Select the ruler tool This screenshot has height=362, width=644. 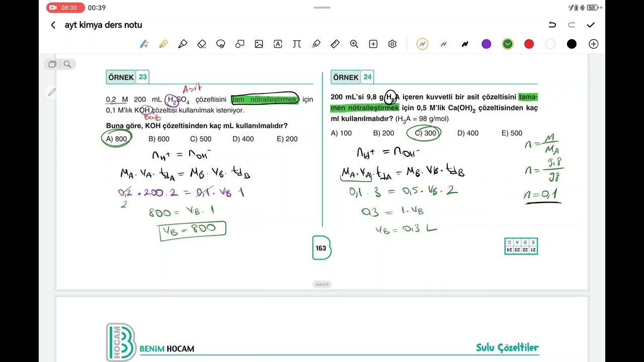(335, 44)
